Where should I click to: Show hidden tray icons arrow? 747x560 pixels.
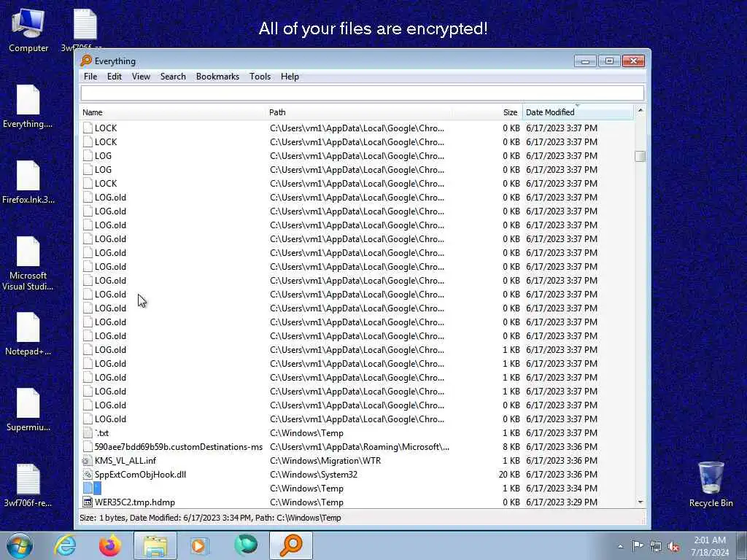(620, 546)
